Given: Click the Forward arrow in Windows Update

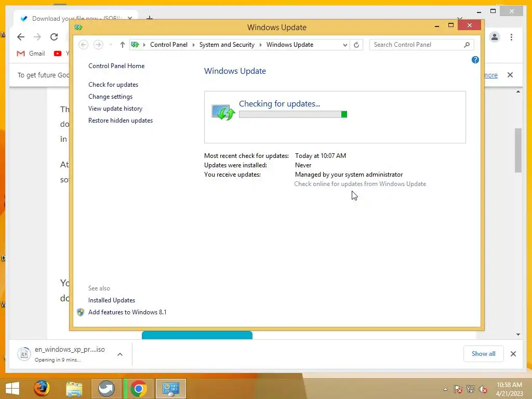Looking at the screenshot, I should (98, 45).
